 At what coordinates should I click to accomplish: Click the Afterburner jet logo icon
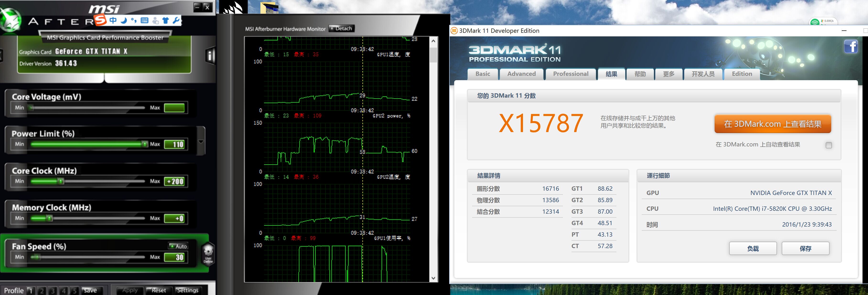tap(10, 20)
